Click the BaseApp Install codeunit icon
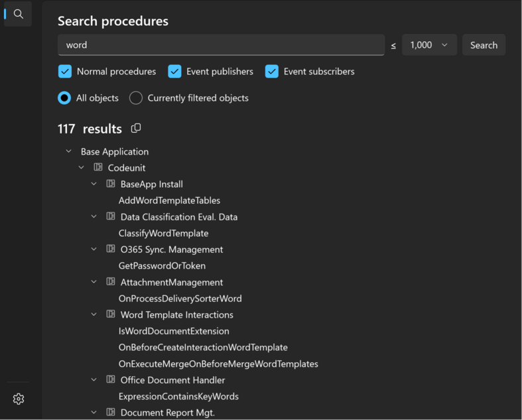This screenshot has height=420, width=522. click(x=111, y=184)
